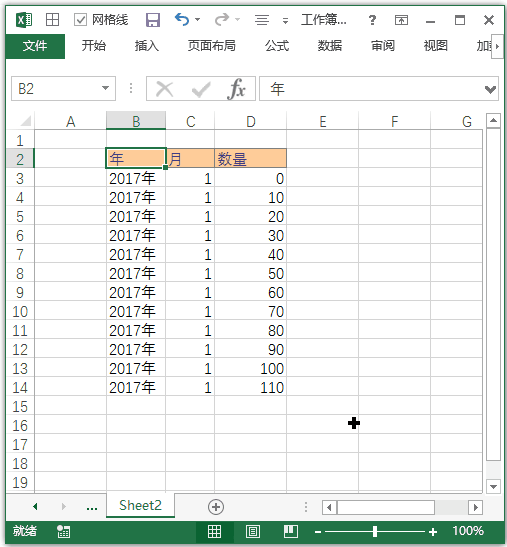Select cell D8 with value 50
This screenshot has width=507, height=547.
pos(251,273)
